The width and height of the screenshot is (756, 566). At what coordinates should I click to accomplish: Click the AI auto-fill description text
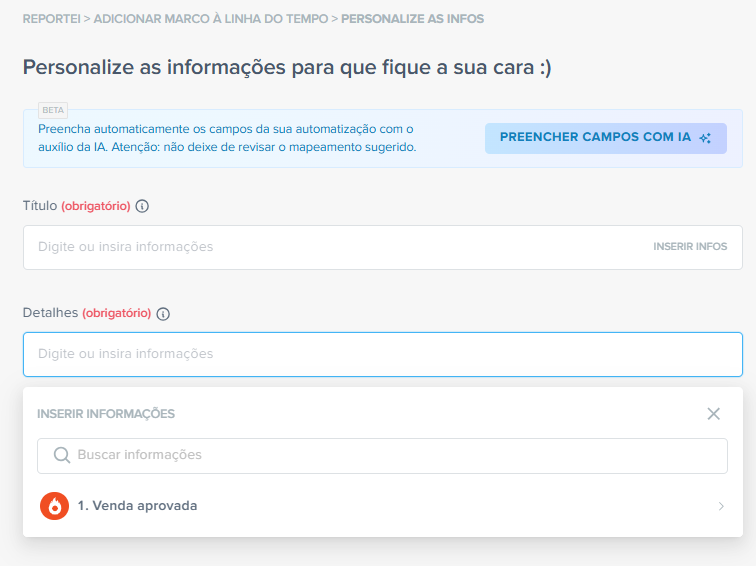(x=226, y=138)
